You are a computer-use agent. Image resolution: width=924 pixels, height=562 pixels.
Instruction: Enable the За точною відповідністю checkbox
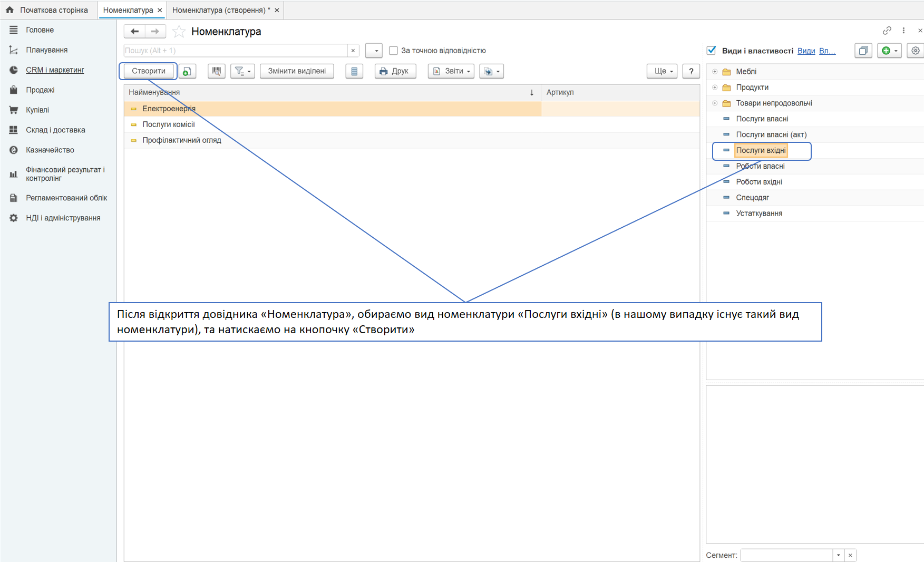click(393, 51)
